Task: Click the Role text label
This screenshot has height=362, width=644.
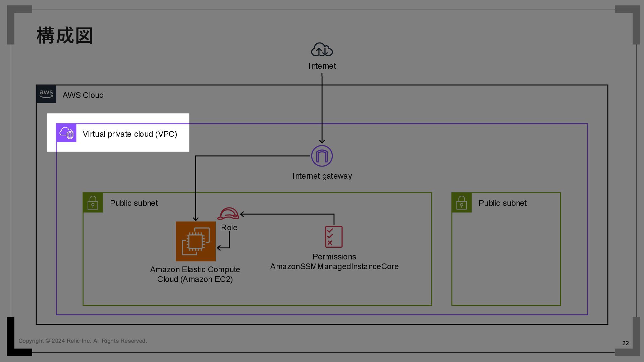Action: click(229, 228)
